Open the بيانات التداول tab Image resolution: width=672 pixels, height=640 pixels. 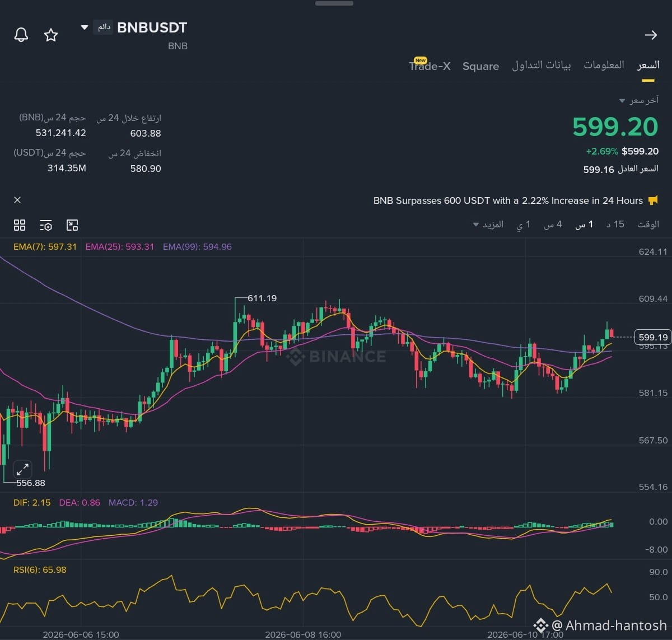[542, 66]
